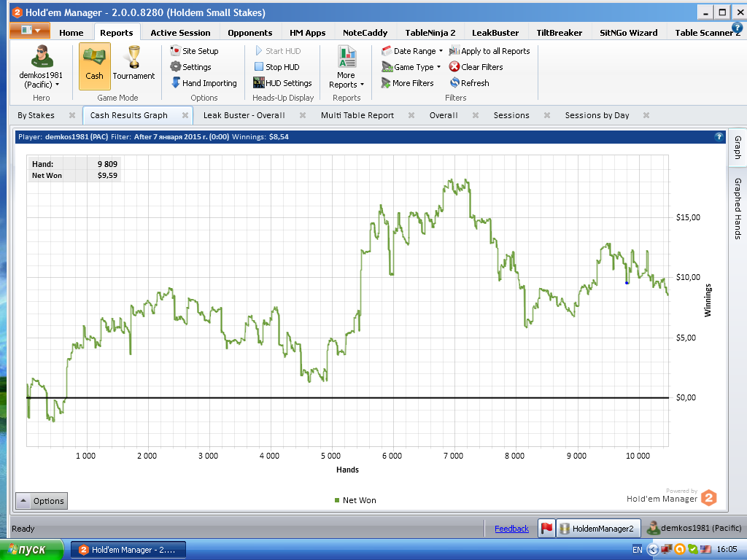Click the red flag status icon

546,528
